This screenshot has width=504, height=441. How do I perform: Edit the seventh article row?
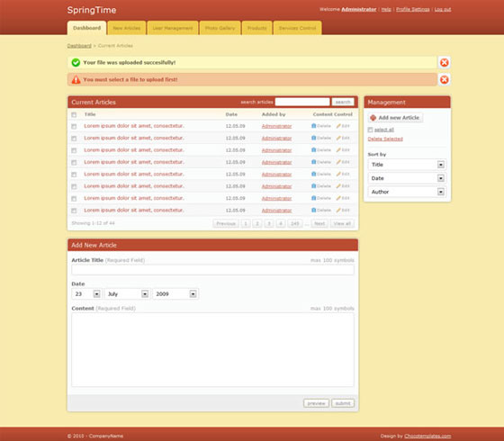343,198
